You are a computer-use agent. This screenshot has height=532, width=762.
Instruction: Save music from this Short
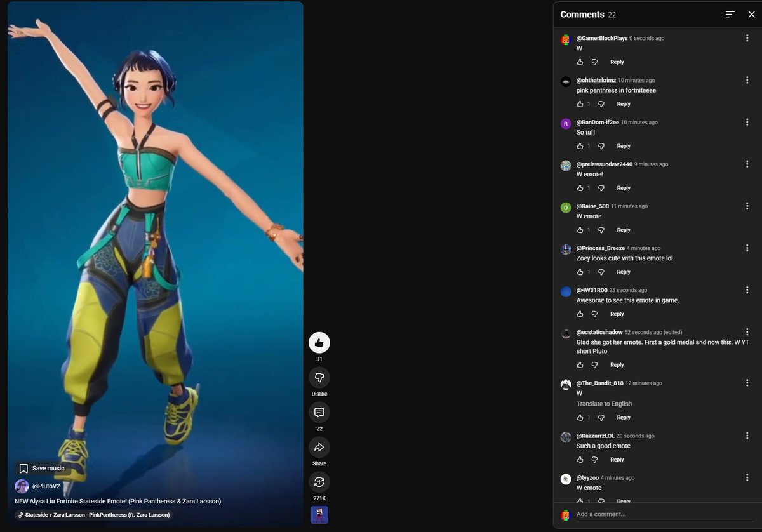pos(42,469)
